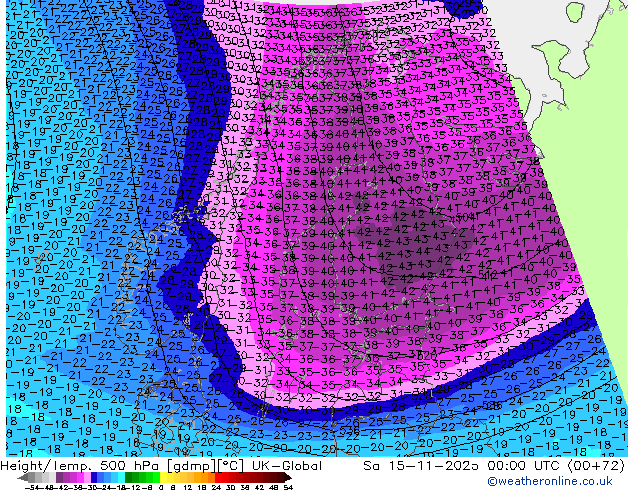Select the dark blue legend swatch
The width and height of the screenshot is (634, 490).
[x=94, y=477]
